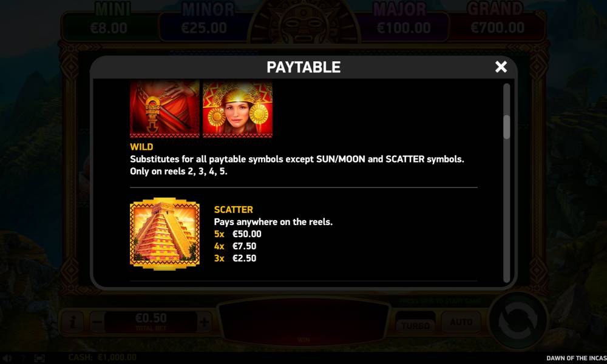Viewport: 607px width, 364px height.
Task: Click the MAJOR €100.00 jackpot label
Action: coord(402,20)
